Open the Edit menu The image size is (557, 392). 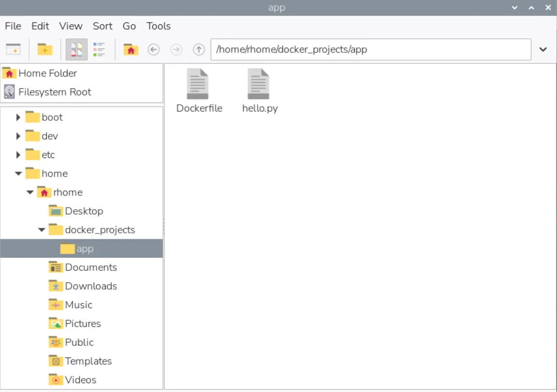(40, 26)
